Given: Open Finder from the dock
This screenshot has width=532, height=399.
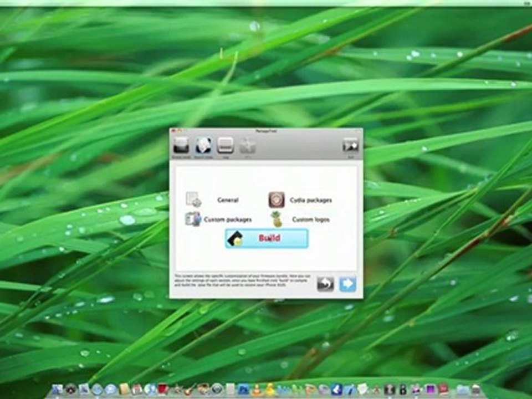Looking at the screenshot, I should tap(57, 390).
